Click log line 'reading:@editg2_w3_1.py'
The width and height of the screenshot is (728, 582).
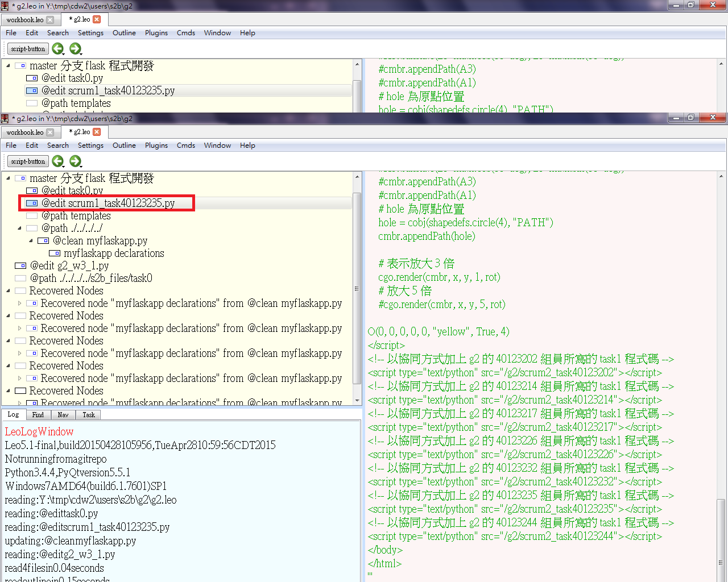(x=60, y=554)
